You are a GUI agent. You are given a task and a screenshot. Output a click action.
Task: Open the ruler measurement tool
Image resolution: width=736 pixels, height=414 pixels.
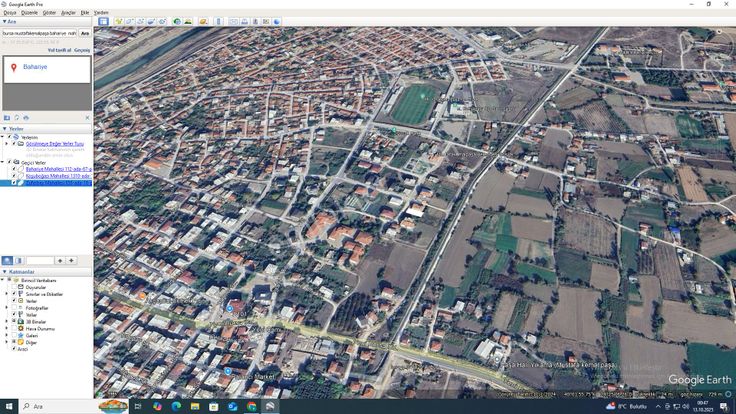(x=217, y=21)
